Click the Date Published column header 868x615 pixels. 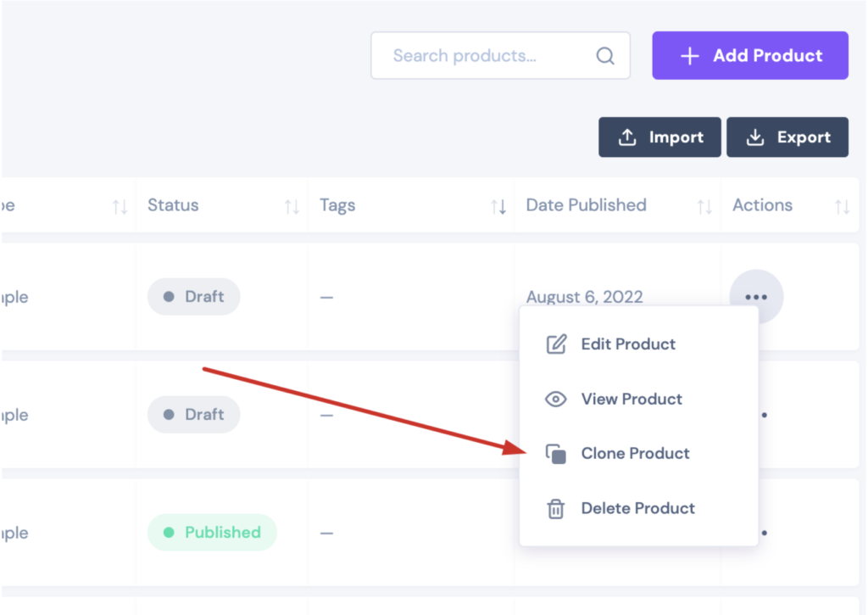pyautogui.click(x=586, y=205)
